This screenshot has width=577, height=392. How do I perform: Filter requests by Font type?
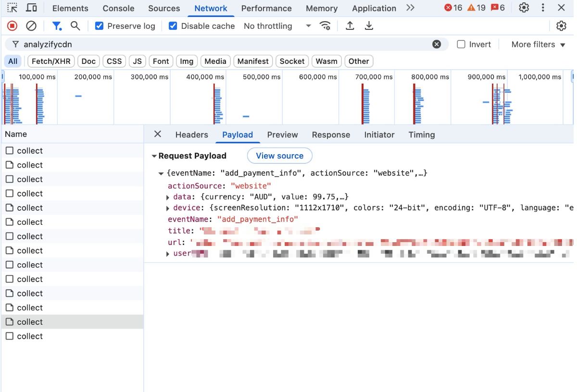tap(161, 61)
